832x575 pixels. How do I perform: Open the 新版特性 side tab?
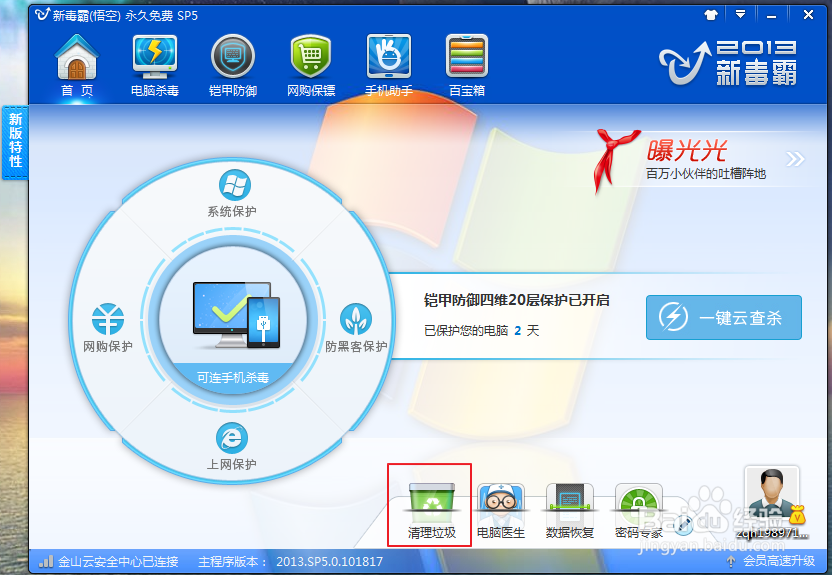click(x=15, y=142)
